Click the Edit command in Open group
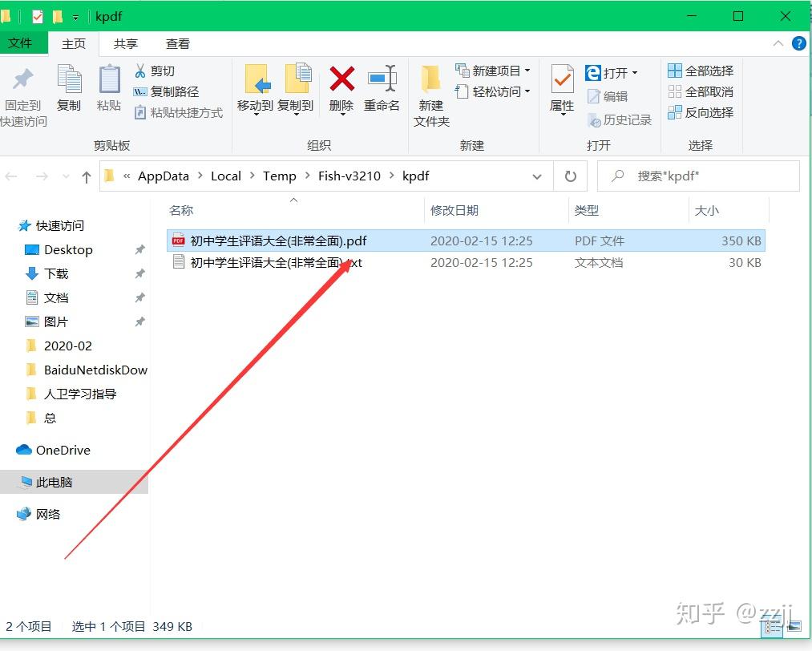812x651 pixels. coord(608,96)
